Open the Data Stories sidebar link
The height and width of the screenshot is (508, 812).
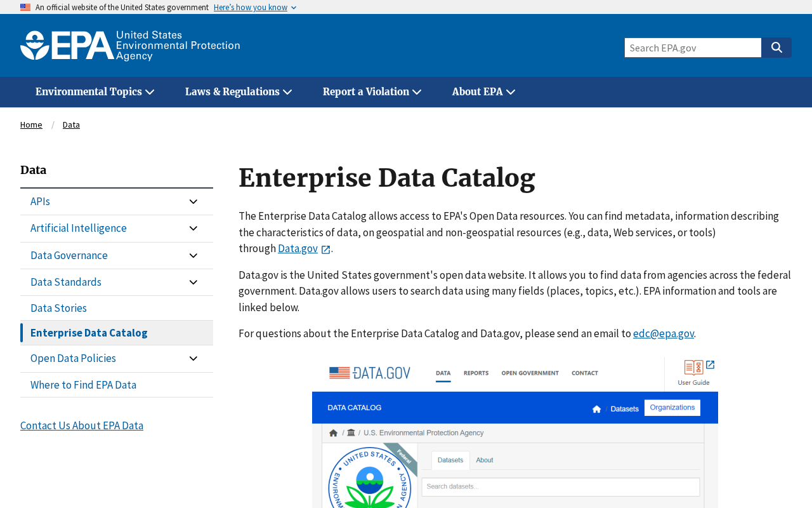pyautogui.click(x=58, y=308)
